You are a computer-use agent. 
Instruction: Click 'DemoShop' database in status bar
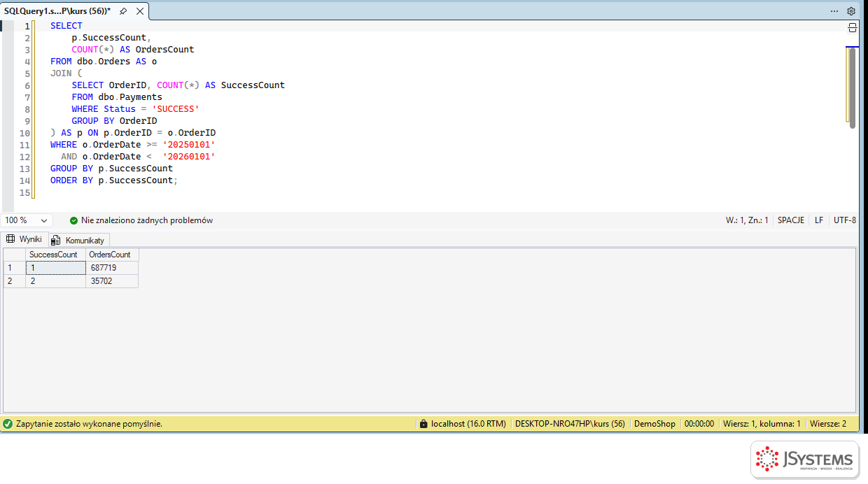click(654, 424)
